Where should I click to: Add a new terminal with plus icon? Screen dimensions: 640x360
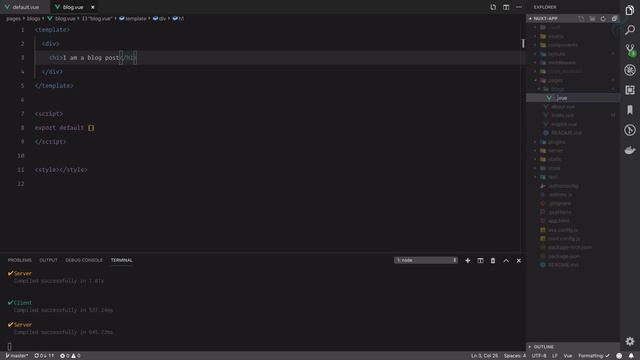tap(468, 260)
